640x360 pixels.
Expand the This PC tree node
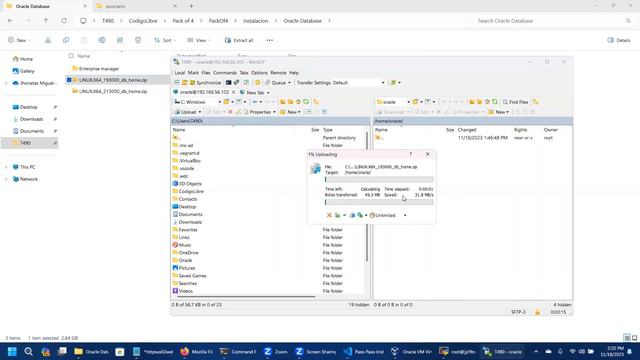(x=6, y=167)
